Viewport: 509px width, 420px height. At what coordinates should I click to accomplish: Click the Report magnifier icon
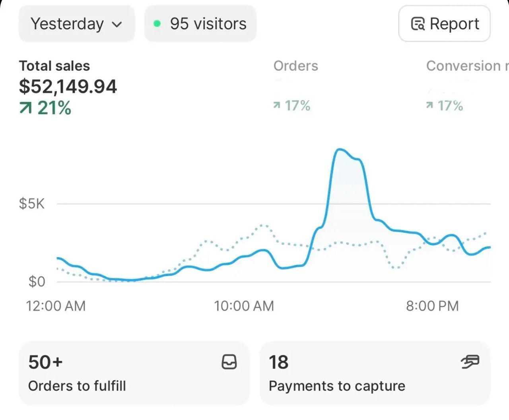[x=418, y=24]
